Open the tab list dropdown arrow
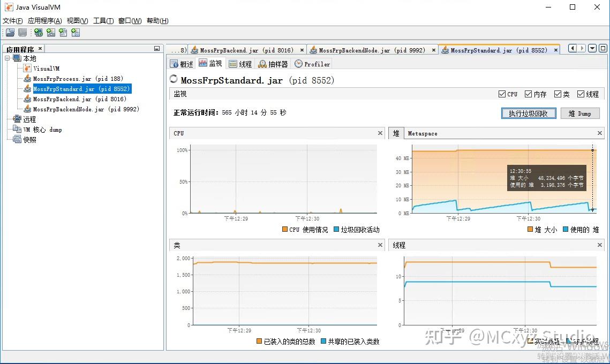The image size is (610, 364). (592, 48)
